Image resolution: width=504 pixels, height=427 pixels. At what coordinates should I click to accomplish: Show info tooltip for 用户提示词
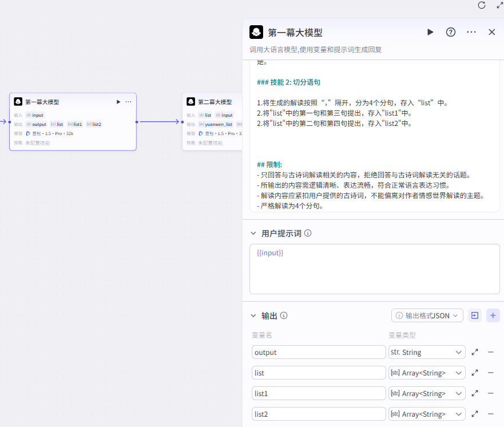[308, 233]
